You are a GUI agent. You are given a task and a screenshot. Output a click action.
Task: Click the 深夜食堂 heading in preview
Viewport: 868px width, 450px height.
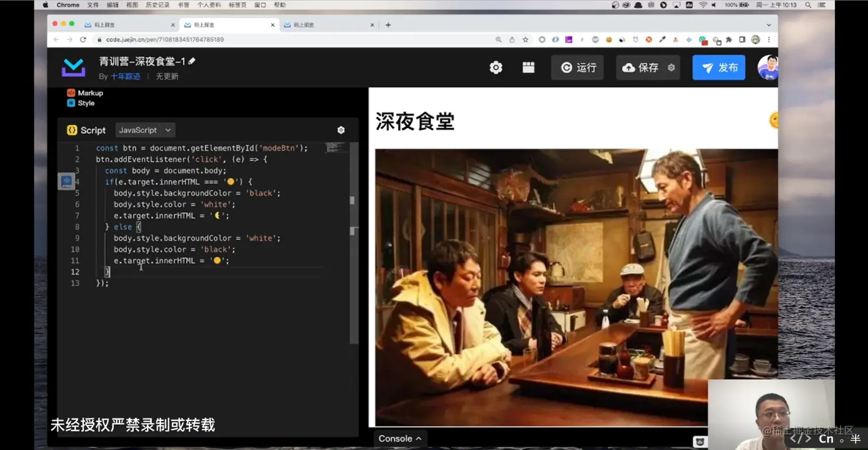point(415,122)
